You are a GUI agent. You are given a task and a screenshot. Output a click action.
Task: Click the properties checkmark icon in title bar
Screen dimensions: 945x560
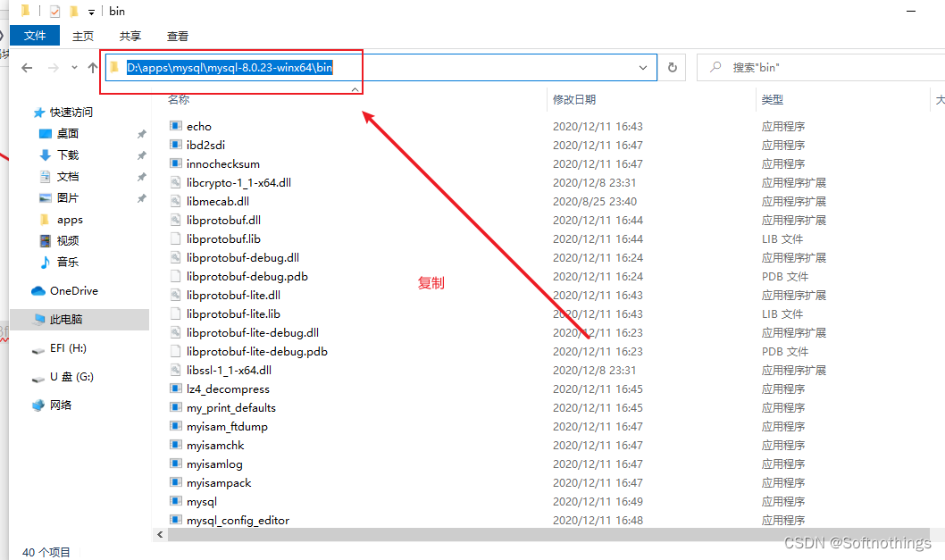pos(54,12)
